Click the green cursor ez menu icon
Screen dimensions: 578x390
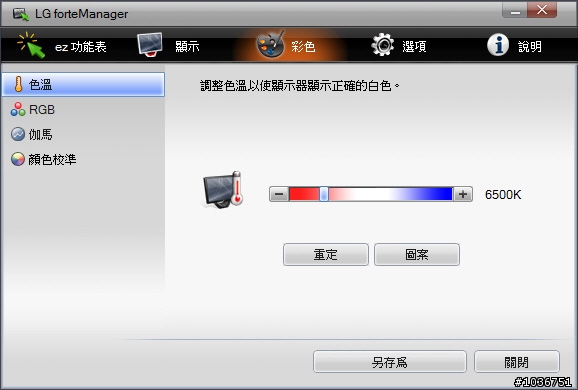(x=31, y=45)
